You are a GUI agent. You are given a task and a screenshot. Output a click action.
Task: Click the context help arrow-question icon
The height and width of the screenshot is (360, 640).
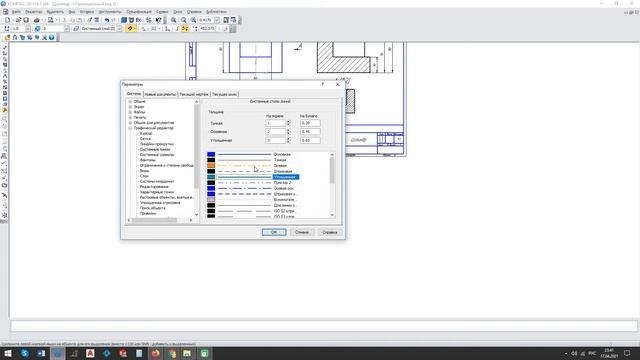coord(159,20)
